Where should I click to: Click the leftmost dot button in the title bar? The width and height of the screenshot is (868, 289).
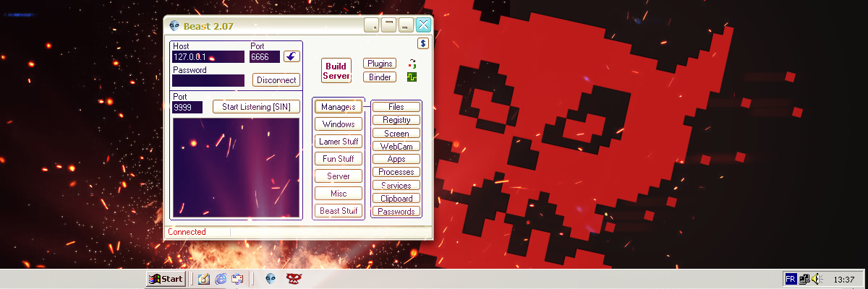pyautogui.click(x=371, y=25)
